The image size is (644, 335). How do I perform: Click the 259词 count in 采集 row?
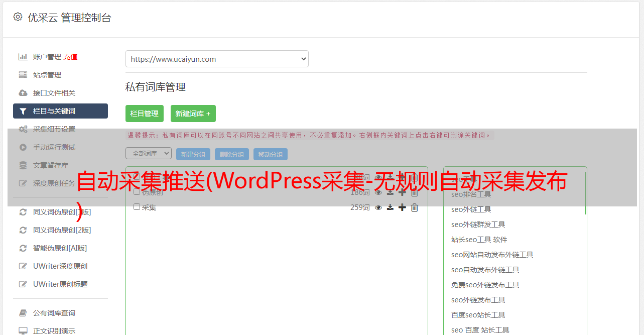tap(360, 207)
